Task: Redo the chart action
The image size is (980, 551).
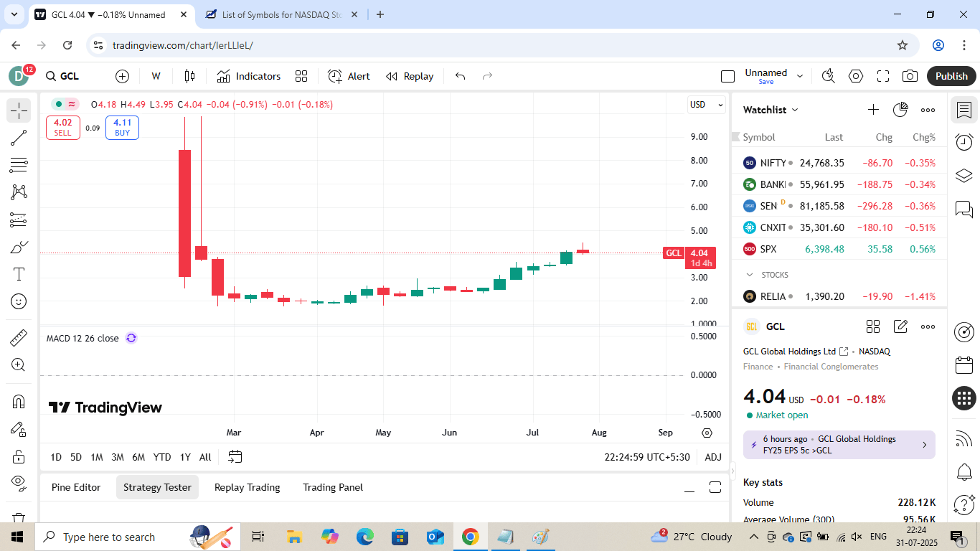Action: click(x=488, y=76)
